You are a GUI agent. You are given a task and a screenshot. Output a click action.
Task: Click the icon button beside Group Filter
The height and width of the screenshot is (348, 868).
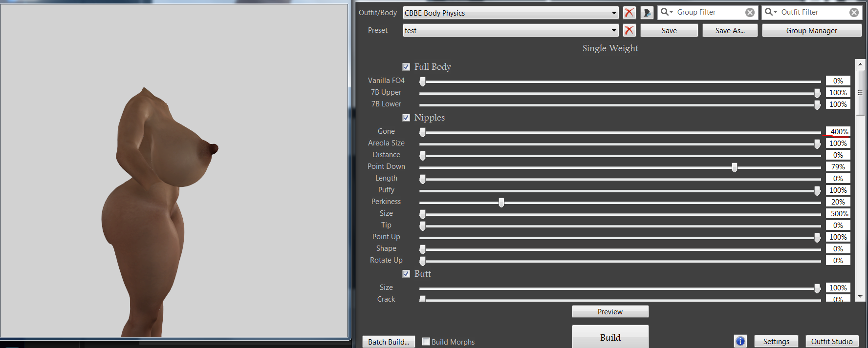[647, 13]
